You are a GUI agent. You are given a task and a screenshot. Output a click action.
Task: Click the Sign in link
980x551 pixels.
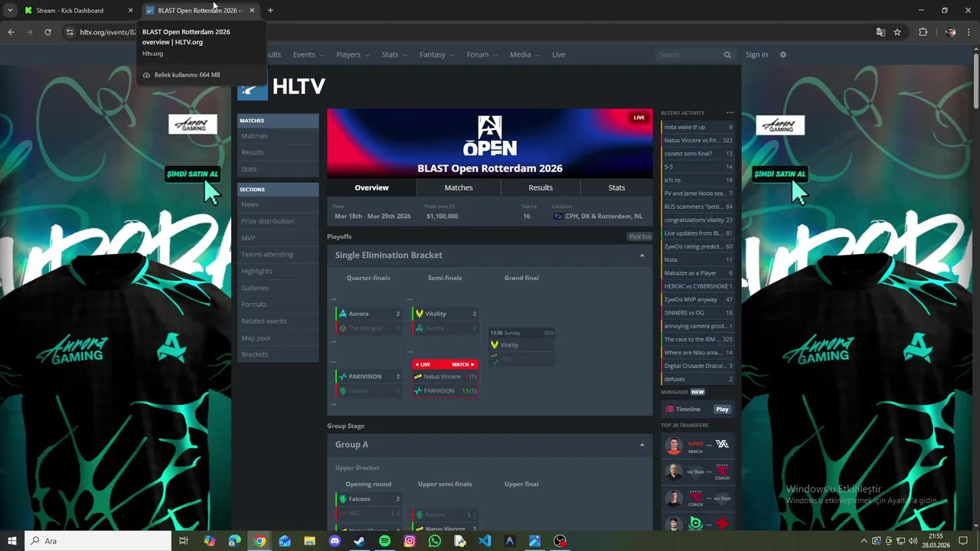click(x=756, y=54)
